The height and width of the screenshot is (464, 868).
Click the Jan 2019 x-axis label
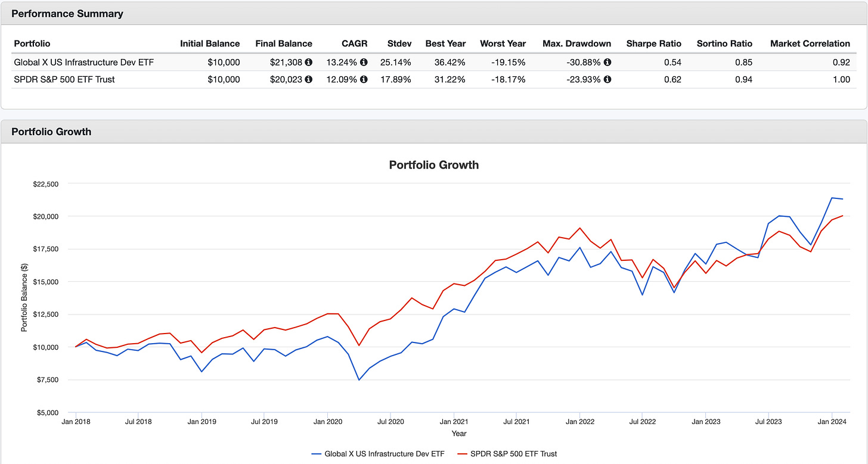coord(201,422)
